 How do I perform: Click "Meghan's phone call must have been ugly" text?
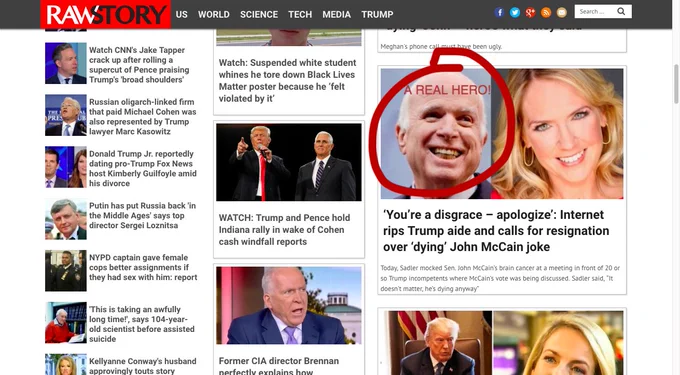pos(441,46)
